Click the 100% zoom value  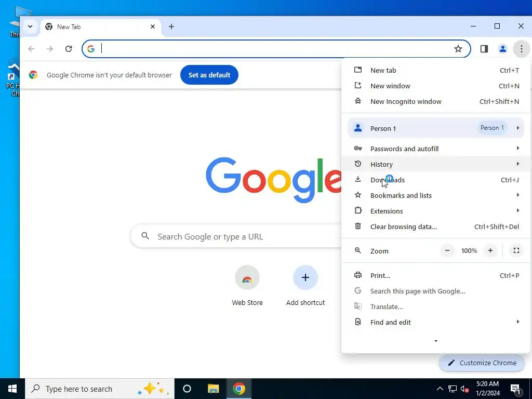tap(469, 251)
